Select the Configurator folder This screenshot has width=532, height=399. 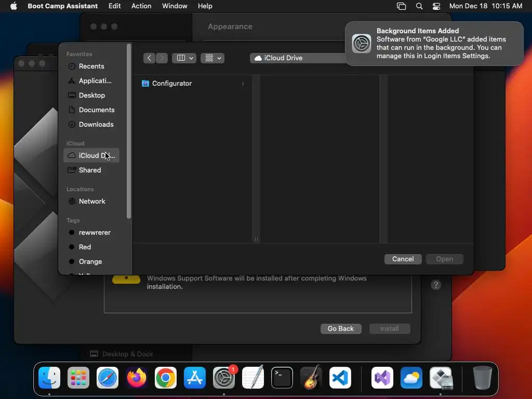point(193,84)
